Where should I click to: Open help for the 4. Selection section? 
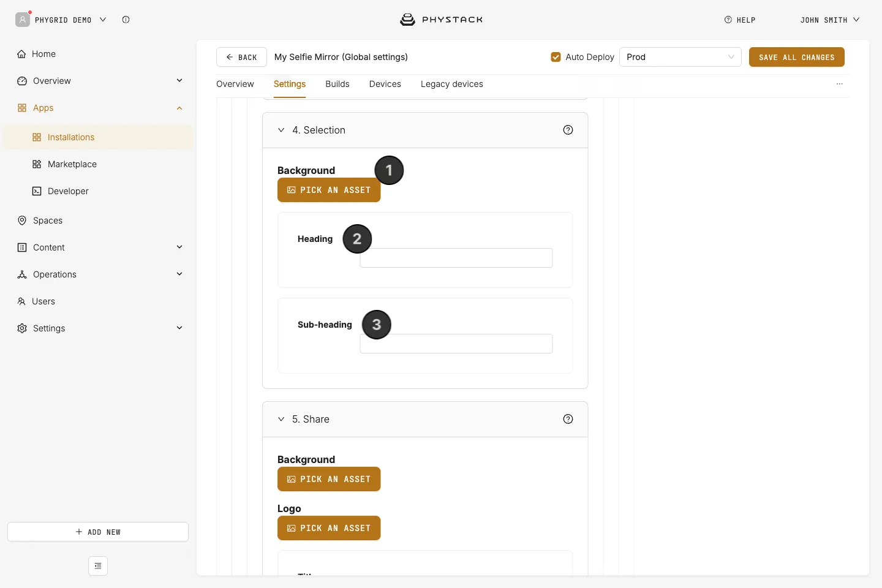point(568,130)
